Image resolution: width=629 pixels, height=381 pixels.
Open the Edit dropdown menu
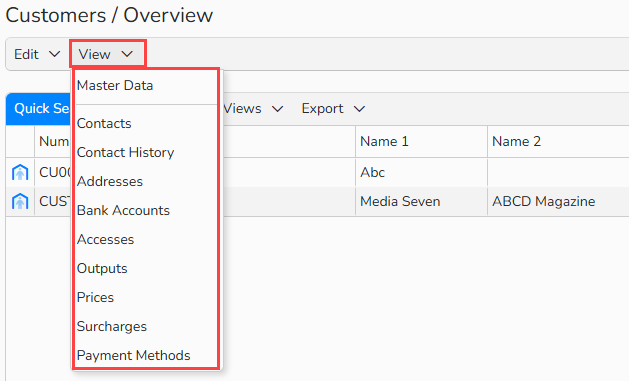tap(37, 54)
